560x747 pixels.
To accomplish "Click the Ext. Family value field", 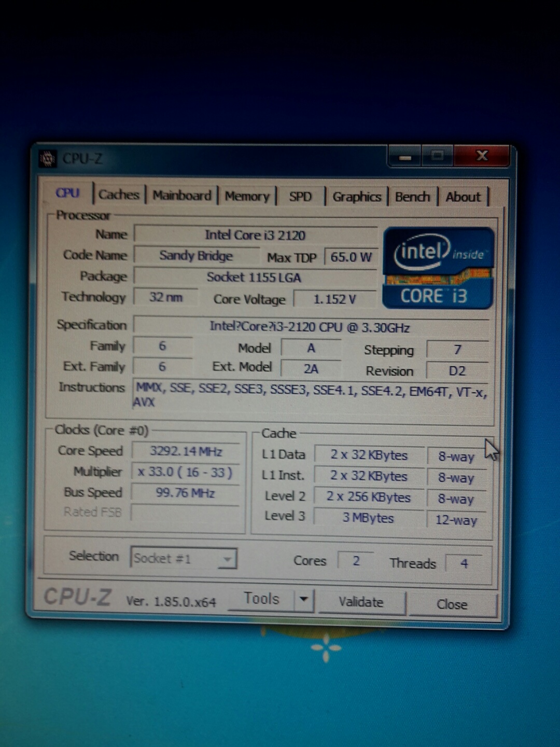I will coord(163,367).
